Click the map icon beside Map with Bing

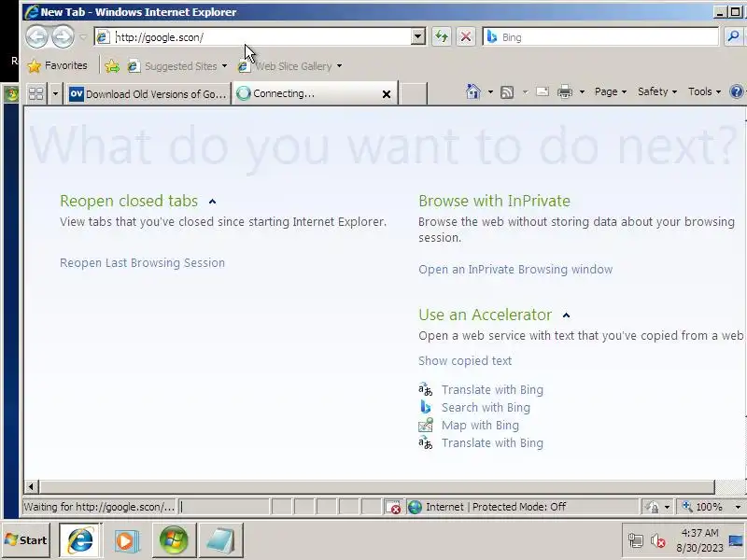(x=426, y=425)
